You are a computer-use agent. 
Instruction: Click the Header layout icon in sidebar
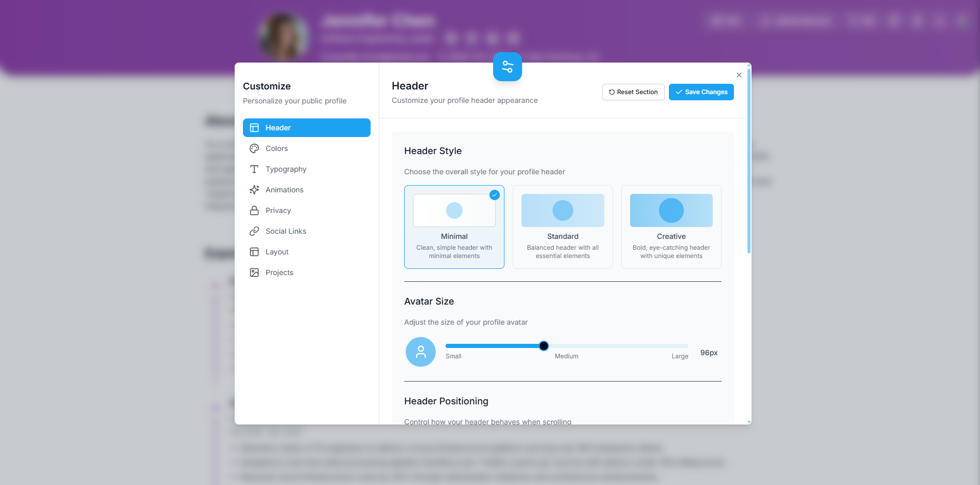pyautogui.click(x=254, y=128)
